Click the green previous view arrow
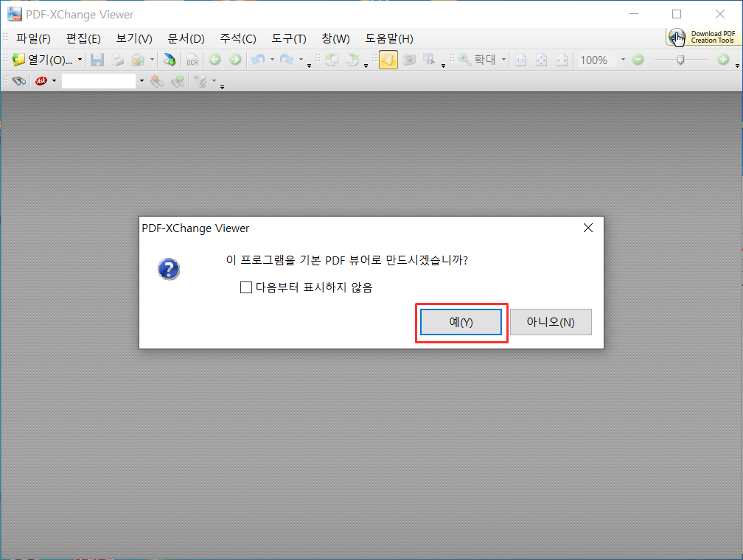The height and width of the screenshot is (560, 743). 214,60
